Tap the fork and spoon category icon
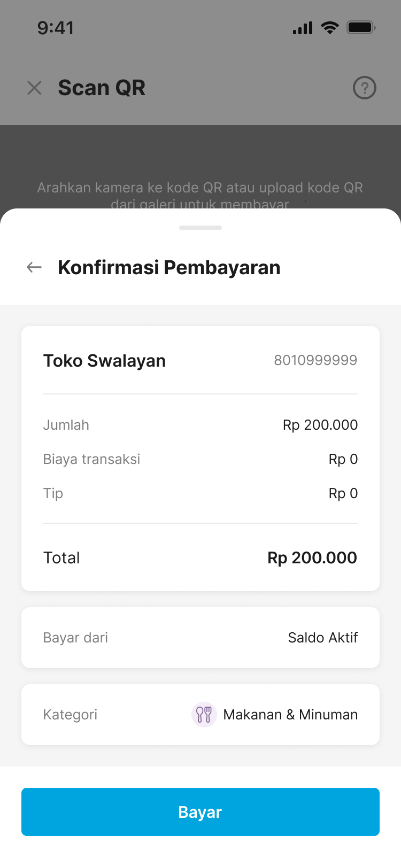Image resolution: width=401 pixels, height=868 pixels. click(x=204, y=715)
